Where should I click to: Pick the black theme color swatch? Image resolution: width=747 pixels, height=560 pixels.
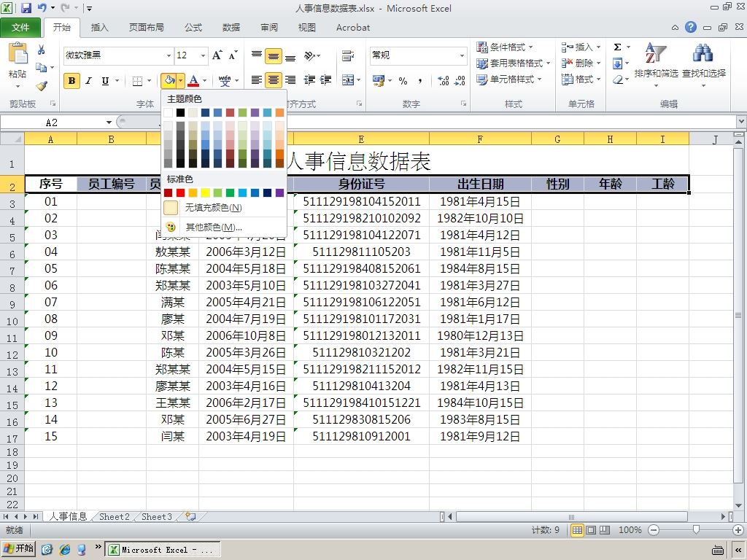[x=181, y=112]
